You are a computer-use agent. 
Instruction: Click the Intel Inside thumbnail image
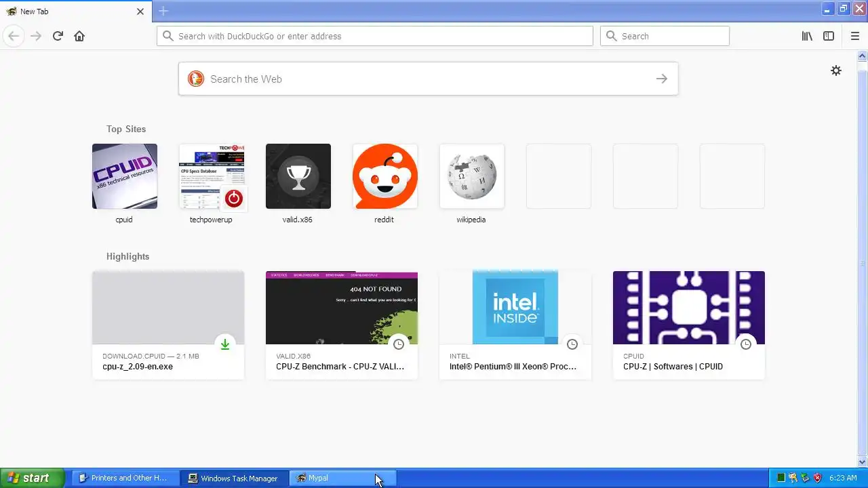[515, 308]
